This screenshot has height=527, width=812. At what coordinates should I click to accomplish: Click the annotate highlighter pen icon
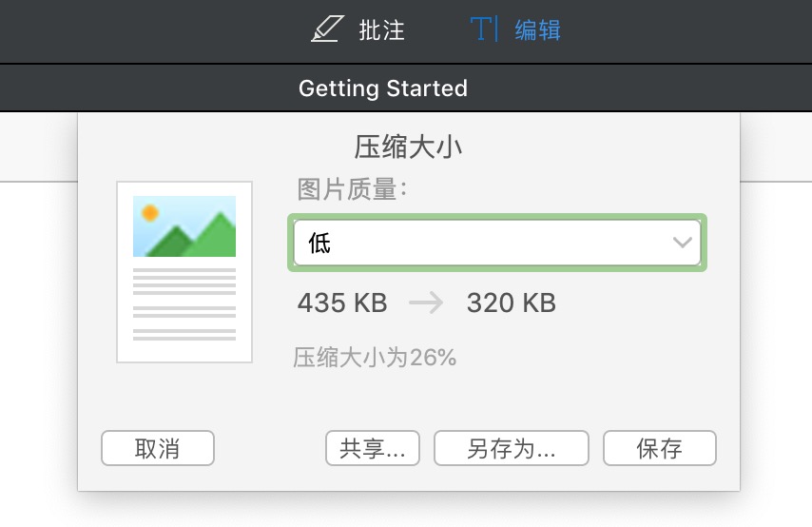(x=327, y=29)
